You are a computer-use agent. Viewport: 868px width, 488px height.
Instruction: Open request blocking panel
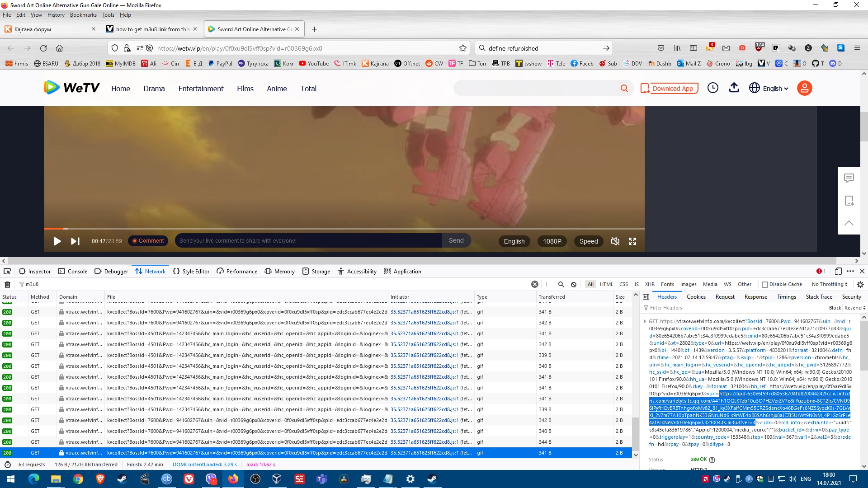(x=574, y=284)
